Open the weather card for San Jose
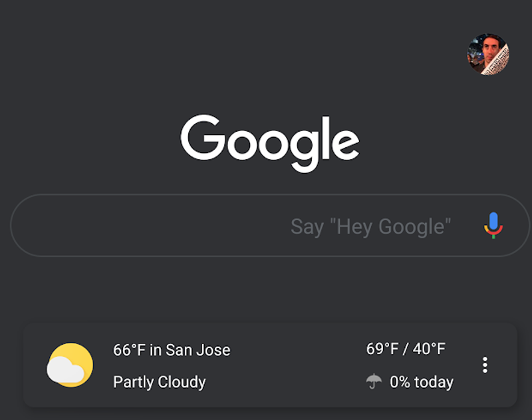This screenshot has width=532, height=420. [266, 365]
